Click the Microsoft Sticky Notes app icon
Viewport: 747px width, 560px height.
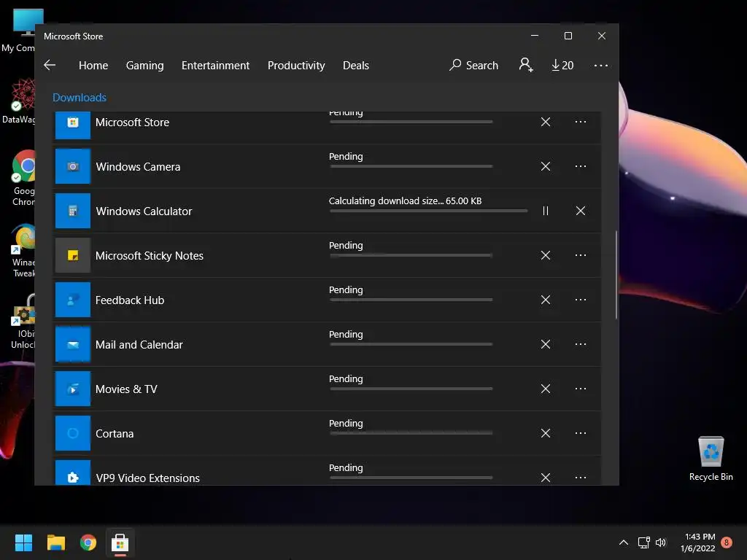[x=73, y=255]
